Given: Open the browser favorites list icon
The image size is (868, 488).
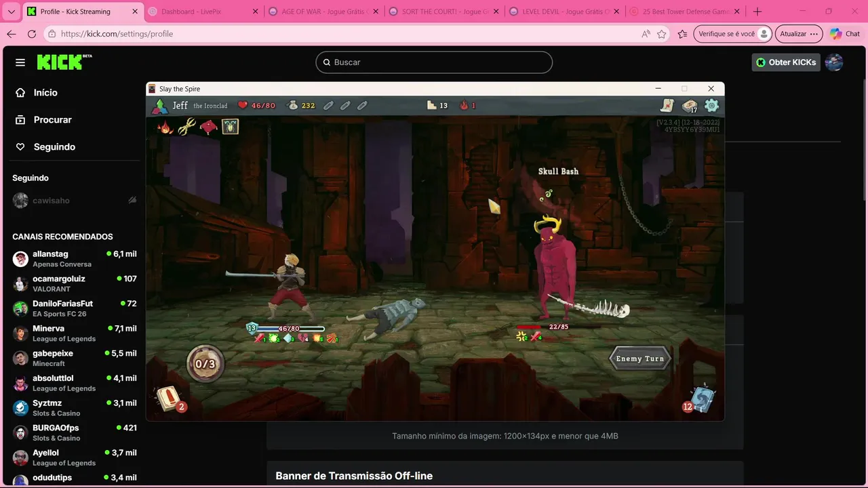Looking at the screenshot, I should click(682, 34).
